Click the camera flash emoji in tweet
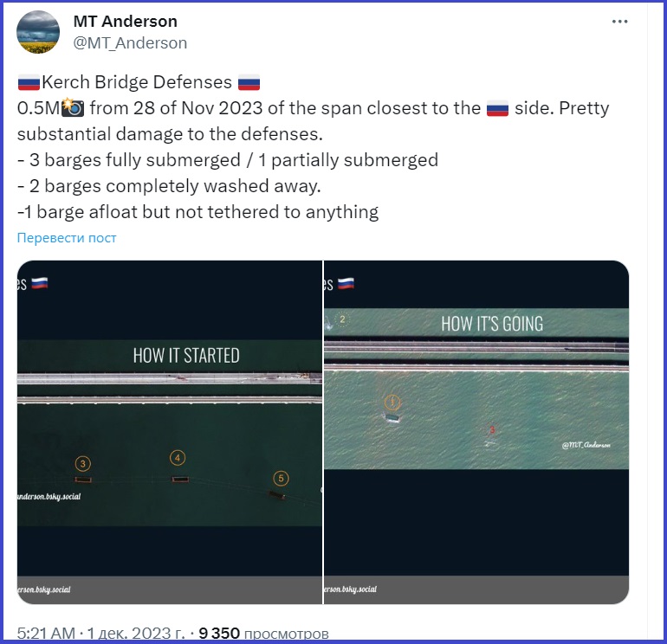This screenshot has height=644, width=667. click(73, 107)
